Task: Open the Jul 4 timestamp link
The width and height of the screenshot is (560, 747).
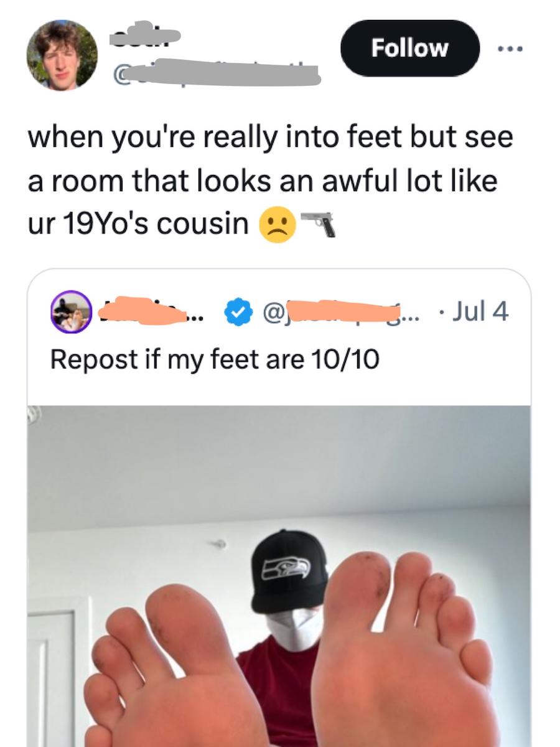Action: click(x=480, y=311)
